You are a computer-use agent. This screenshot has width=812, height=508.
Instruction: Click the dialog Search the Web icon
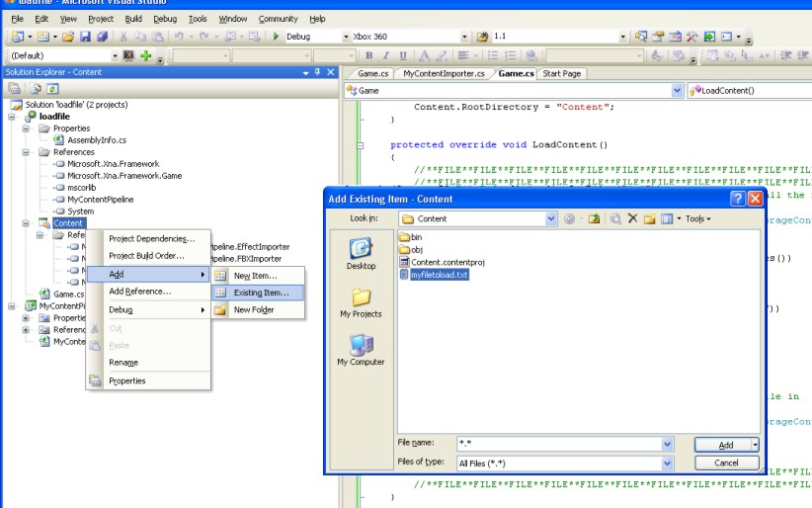click(615, 218)
